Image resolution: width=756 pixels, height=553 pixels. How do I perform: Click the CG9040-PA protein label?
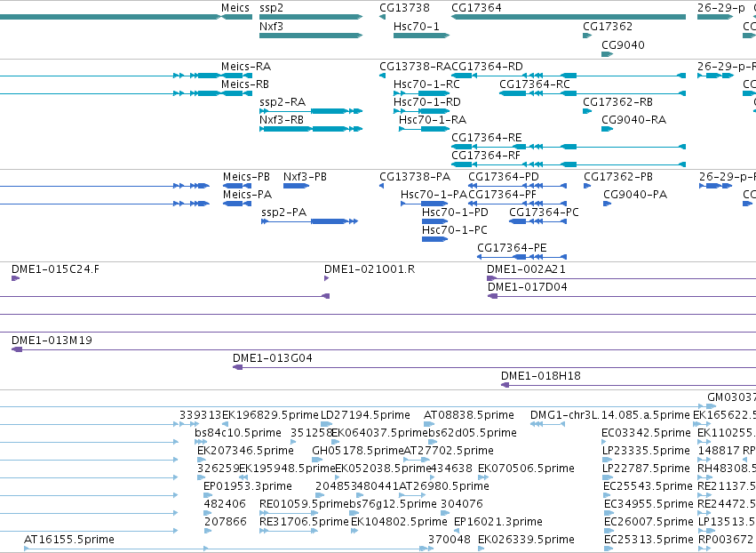[635, 195]
